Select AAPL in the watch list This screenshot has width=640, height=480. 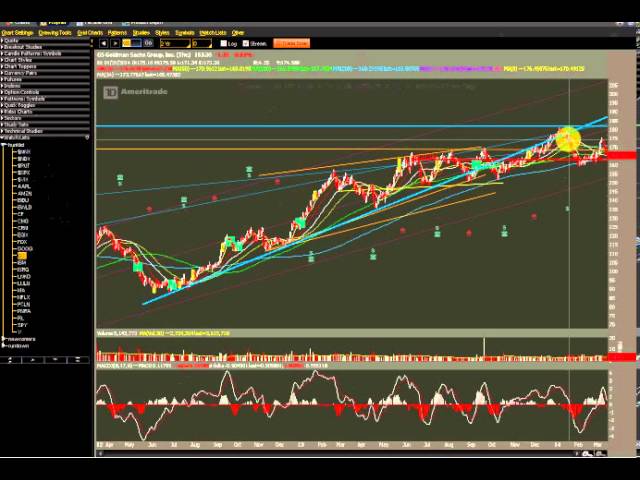pyautogui.click(x=24, y=187)
